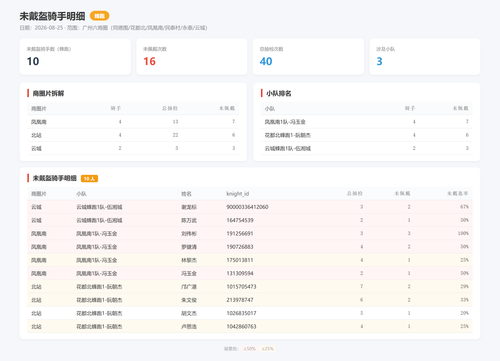The width and height of the screenshot is (500, 361).
Task: Select the KPI card showing value 10
Action: tap(75, 57)
